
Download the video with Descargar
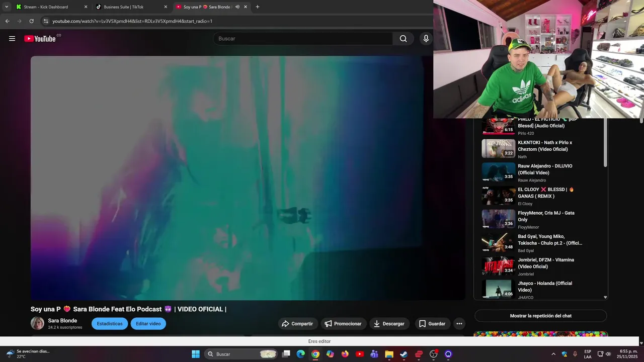(389, 324)
